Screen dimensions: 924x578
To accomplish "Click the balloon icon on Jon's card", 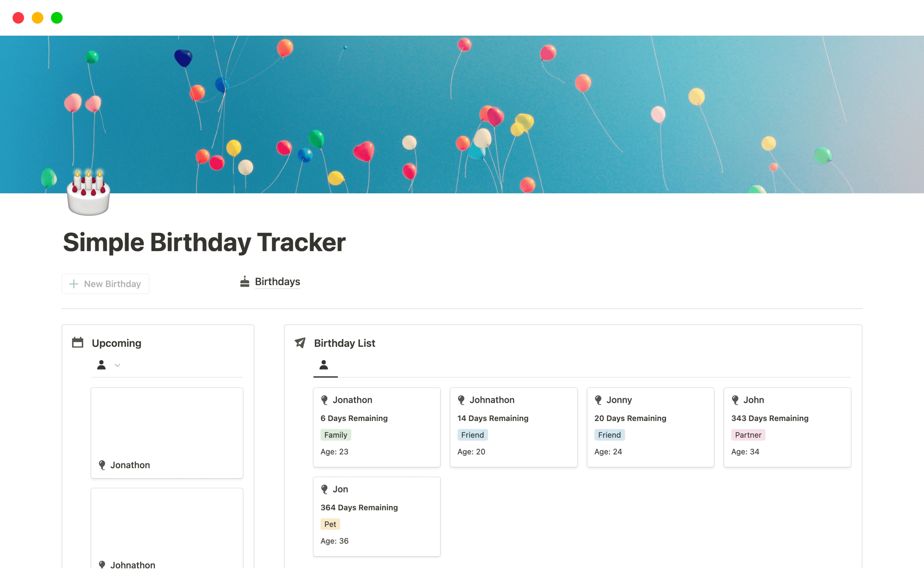I will [324, 489].
